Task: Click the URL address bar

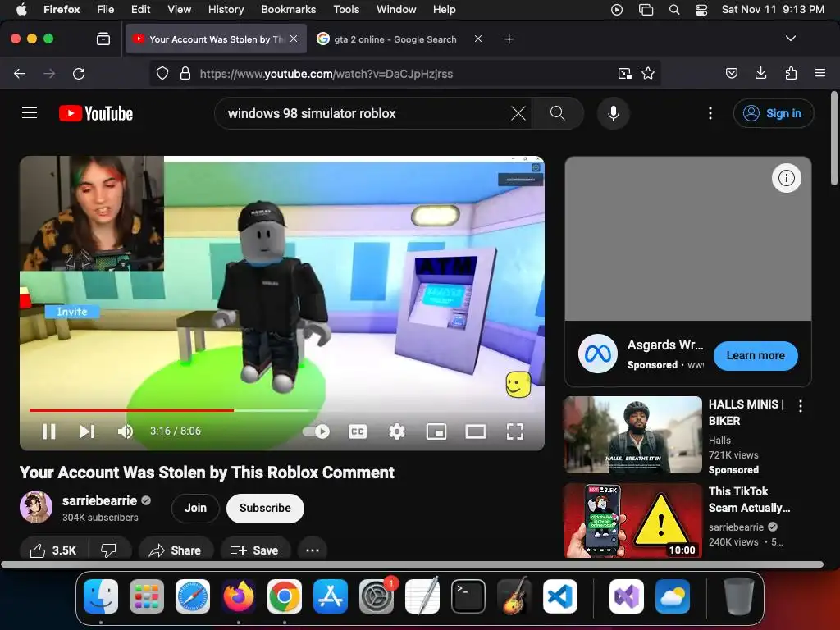Action: [x=404, y=73]
